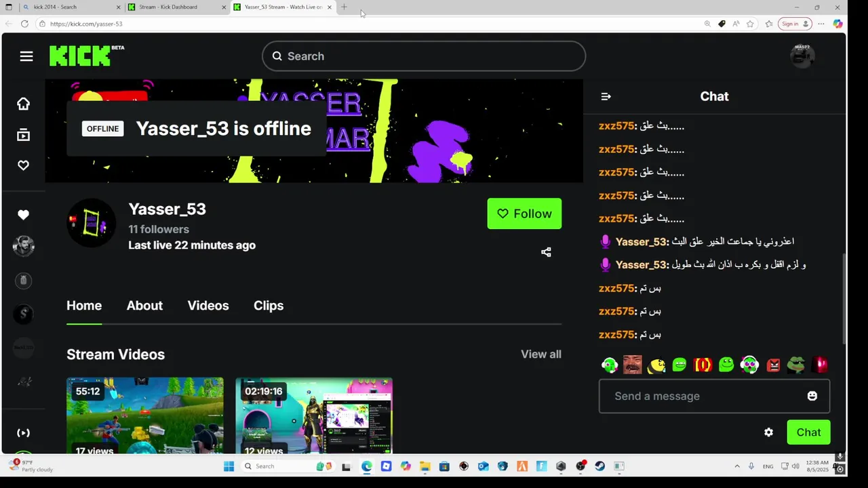This screenshot has height=488, width=868.
Task: Refresh the page in browser toolbar
Action: [x=24, y=24]
